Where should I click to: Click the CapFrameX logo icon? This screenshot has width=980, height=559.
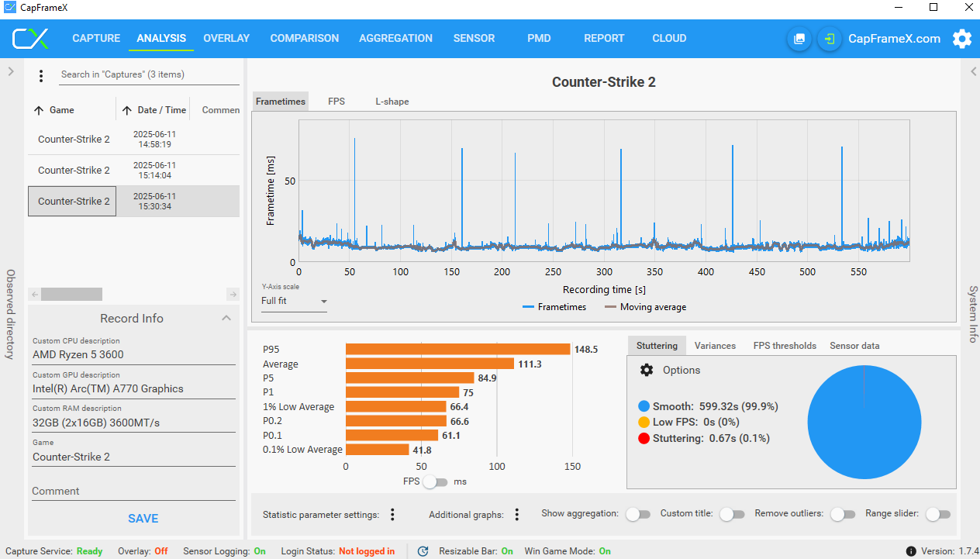[31, 39]
